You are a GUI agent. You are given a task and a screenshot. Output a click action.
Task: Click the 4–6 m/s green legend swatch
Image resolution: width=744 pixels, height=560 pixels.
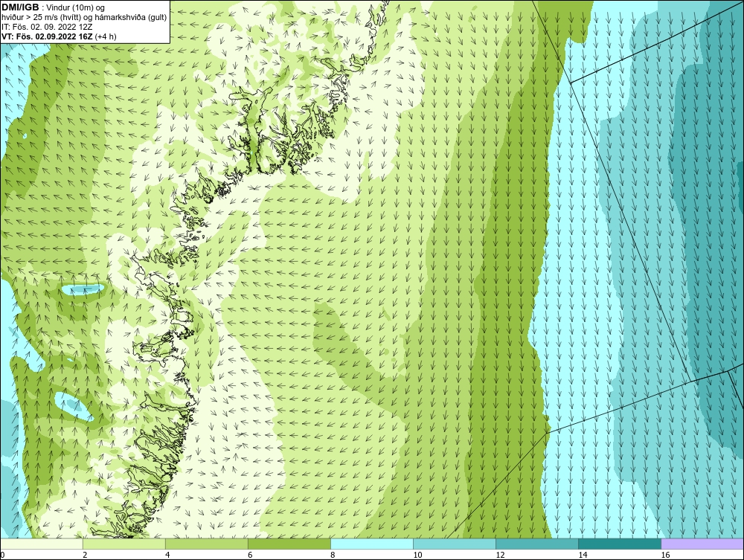click(207, 544)
